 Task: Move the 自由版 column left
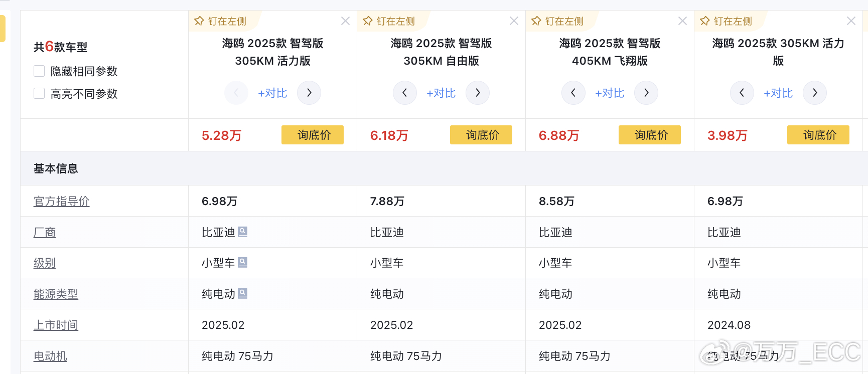click(x=405, y=93)
